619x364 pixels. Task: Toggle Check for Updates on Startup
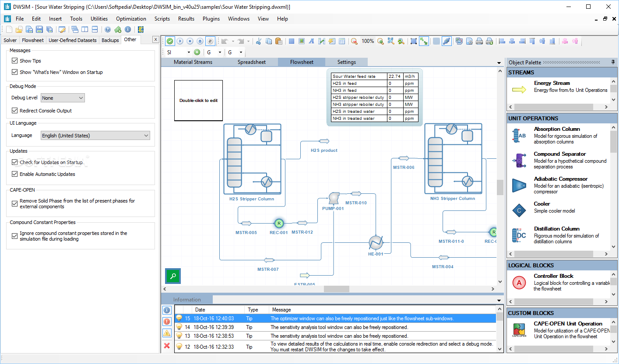tap(15, 162)
